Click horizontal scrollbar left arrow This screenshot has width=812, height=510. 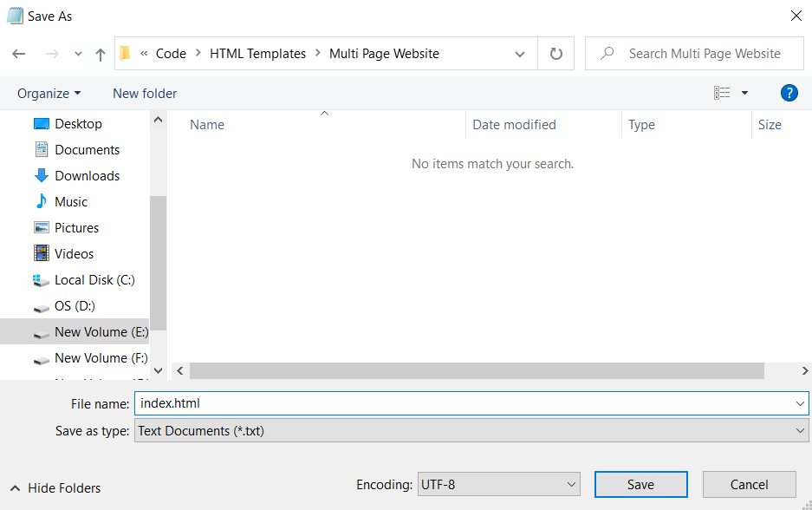pos(180,370)
